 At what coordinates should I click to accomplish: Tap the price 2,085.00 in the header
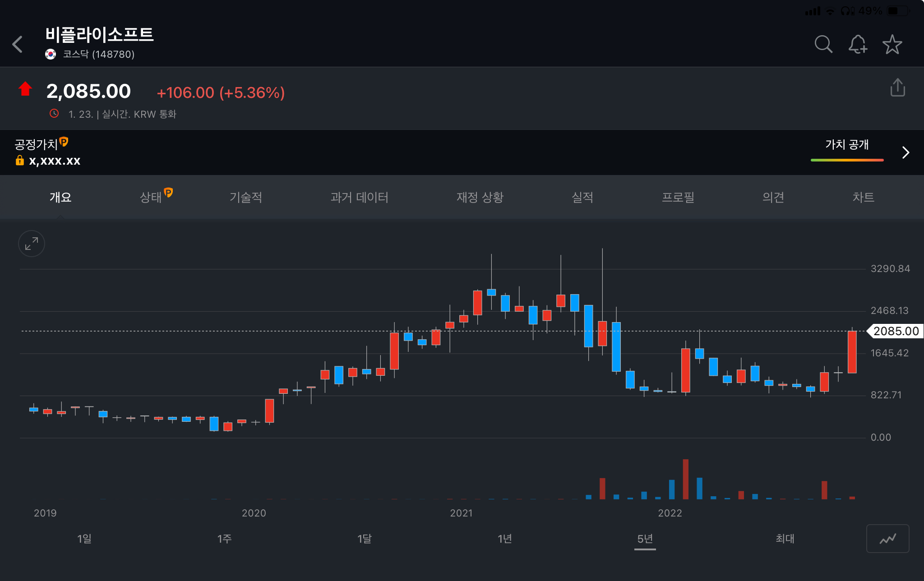(88, 92)
